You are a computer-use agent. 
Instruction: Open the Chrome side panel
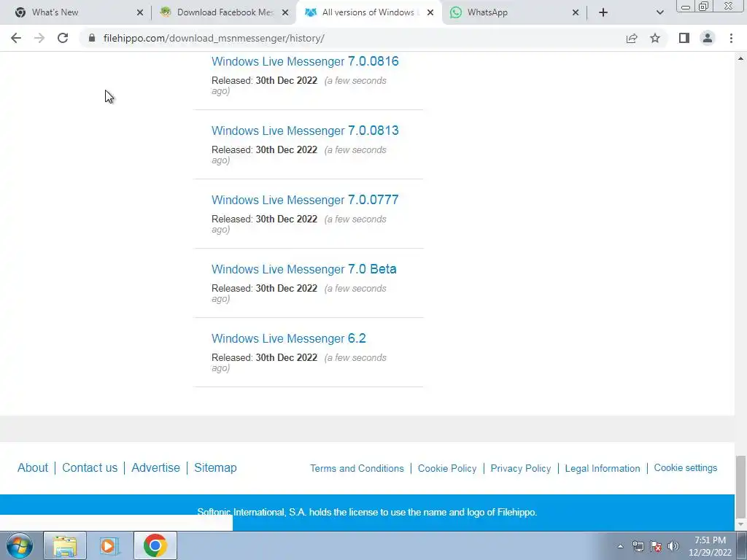point(684,38)
